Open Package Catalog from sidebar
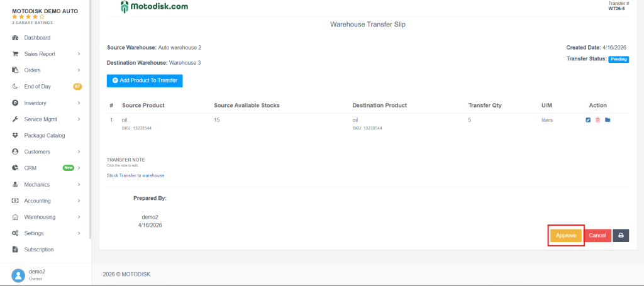This screenshot has height=286, width=644. coord(44,136)
